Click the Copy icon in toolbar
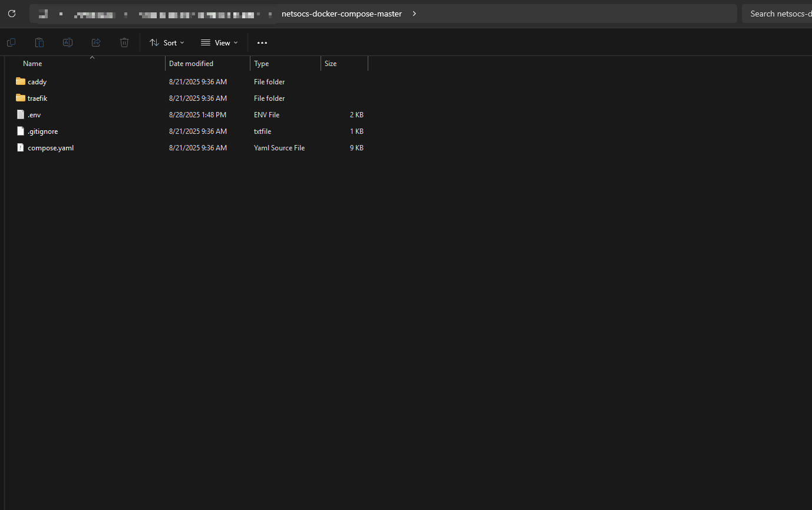 (11, 42)
